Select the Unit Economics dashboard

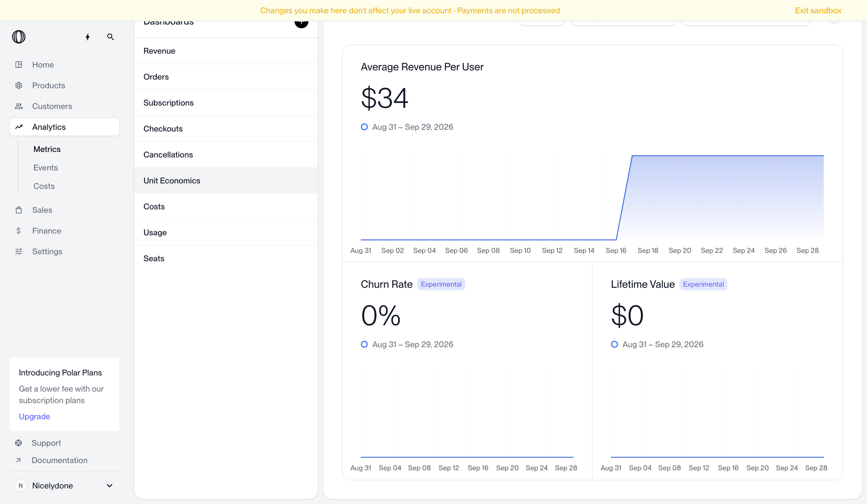click(x=226, y=181)
